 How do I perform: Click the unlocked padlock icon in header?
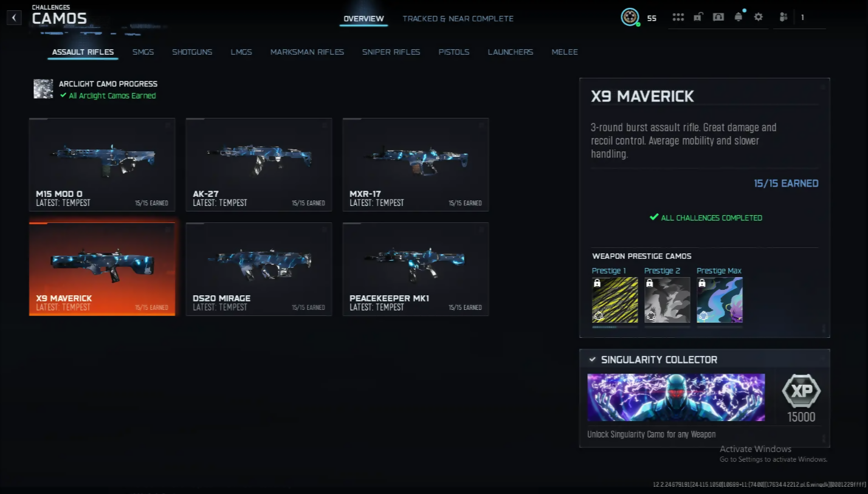[698, 17]
